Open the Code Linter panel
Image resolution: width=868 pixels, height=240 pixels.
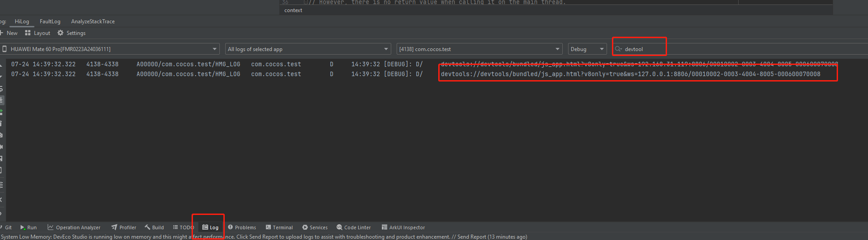coord(354,227)
